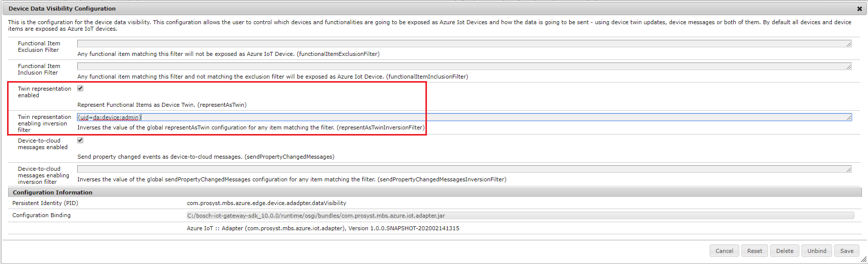Save the configuration
Image resolution: width=868 pixels, height=264 pixels.
pos(847,251)
